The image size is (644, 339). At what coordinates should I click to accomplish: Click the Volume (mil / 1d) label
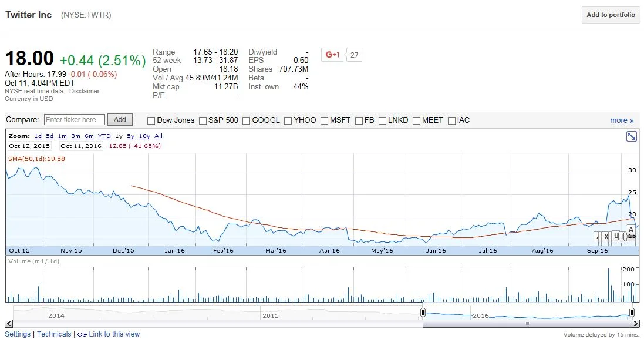click(33, 261)
